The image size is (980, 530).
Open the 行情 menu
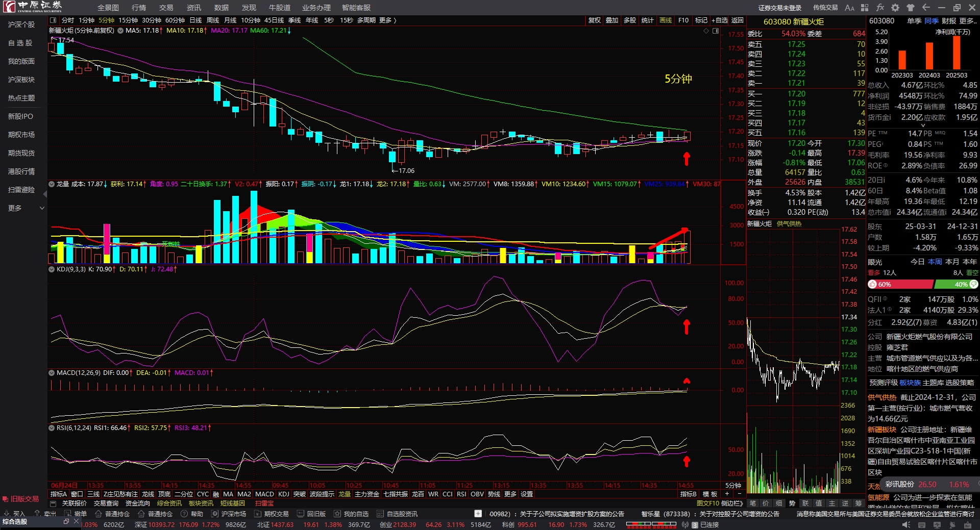pos(139,8)
